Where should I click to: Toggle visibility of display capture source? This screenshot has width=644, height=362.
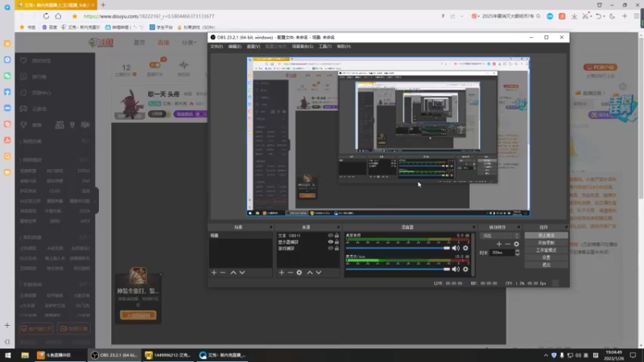[x=330, y=242]
